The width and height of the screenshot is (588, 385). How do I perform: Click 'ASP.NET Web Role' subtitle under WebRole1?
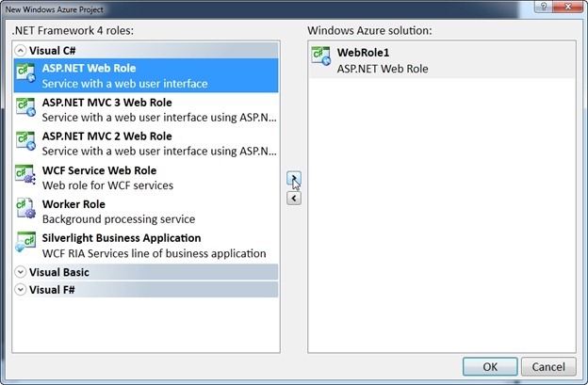[x=383, y=69]
